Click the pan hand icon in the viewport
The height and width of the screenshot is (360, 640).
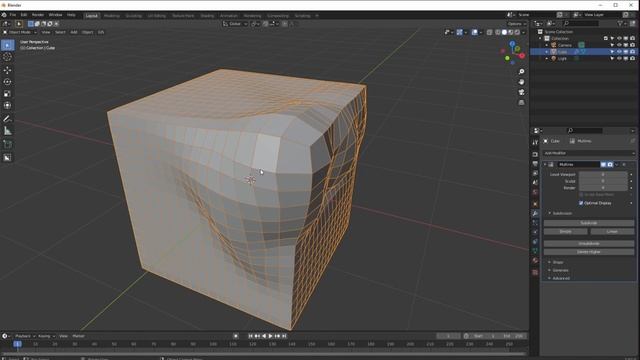521,82
